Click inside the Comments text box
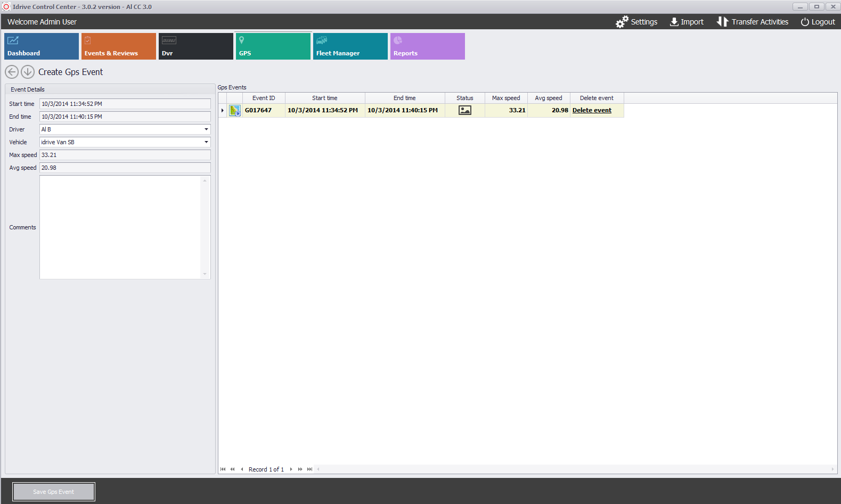The image size is (841, 504). (120, 227)
